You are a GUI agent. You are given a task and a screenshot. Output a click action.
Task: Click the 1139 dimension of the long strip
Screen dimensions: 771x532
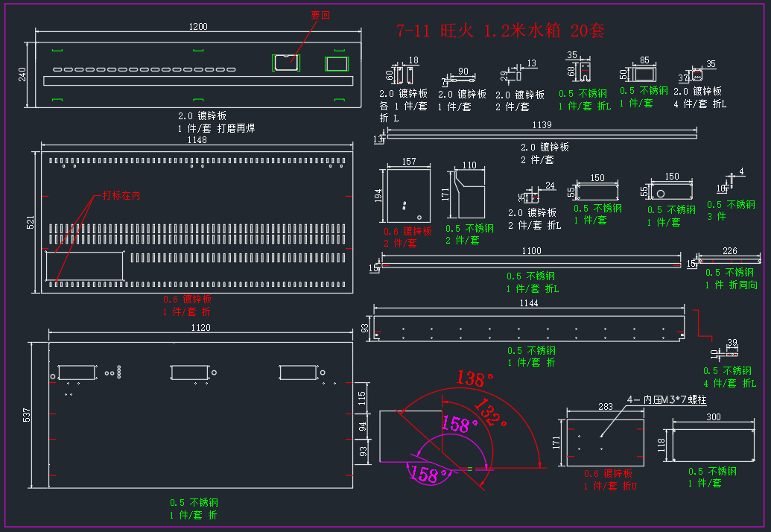click(x=542, y=125)
